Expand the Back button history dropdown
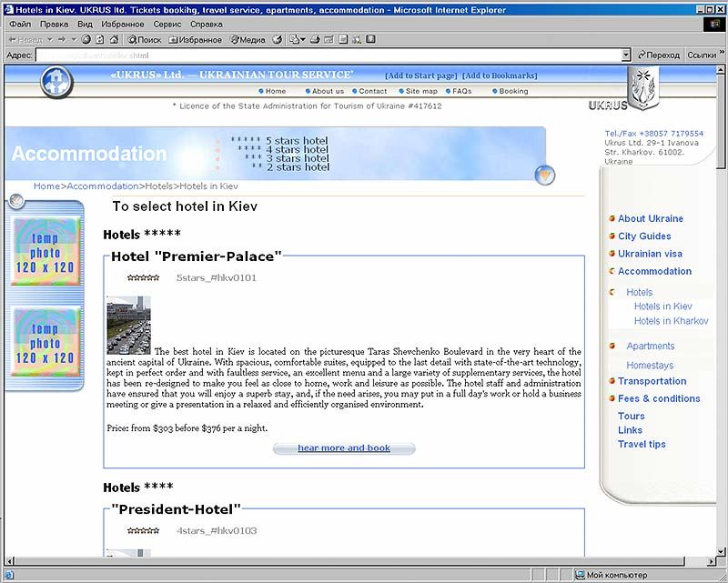 pyautogui.click(x=49, y=40)
